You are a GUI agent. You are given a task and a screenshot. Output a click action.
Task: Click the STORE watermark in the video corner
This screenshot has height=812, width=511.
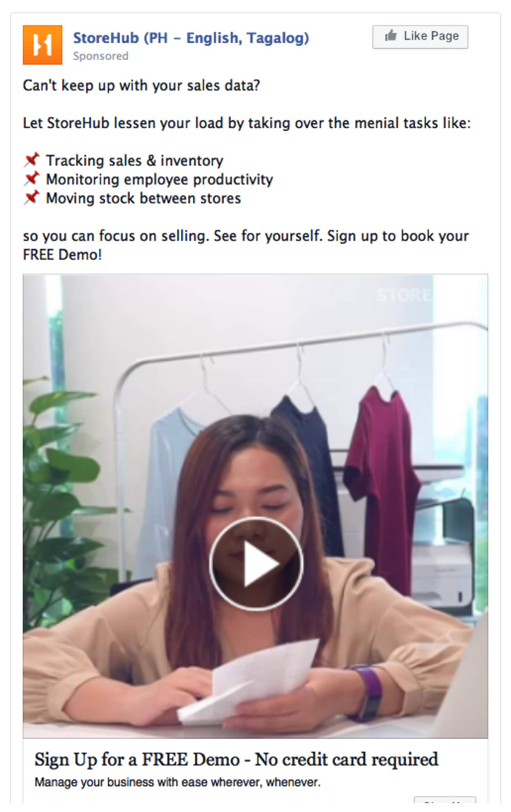coord(404,295)
